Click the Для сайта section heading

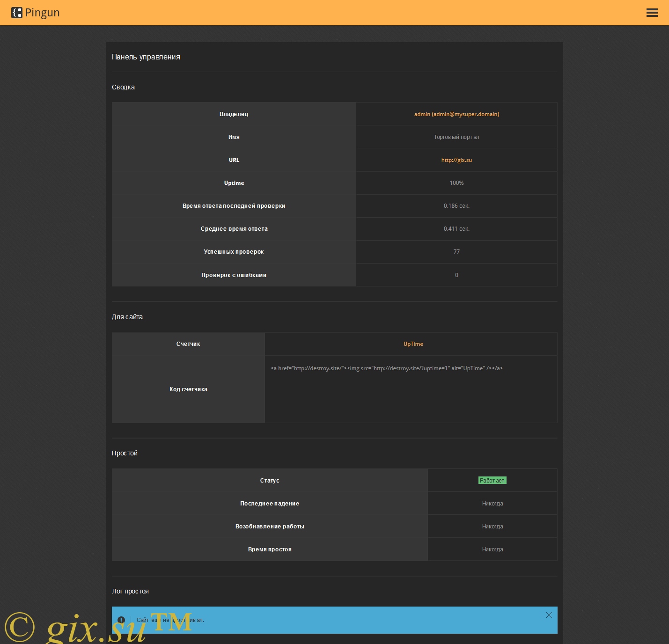(127, 317)
